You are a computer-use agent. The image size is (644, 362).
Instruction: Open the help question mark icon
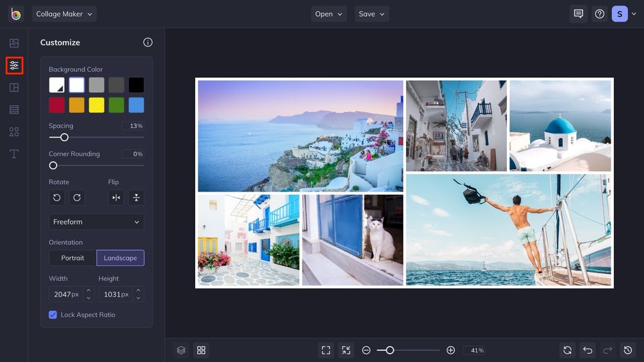click(x=600, y=14)
